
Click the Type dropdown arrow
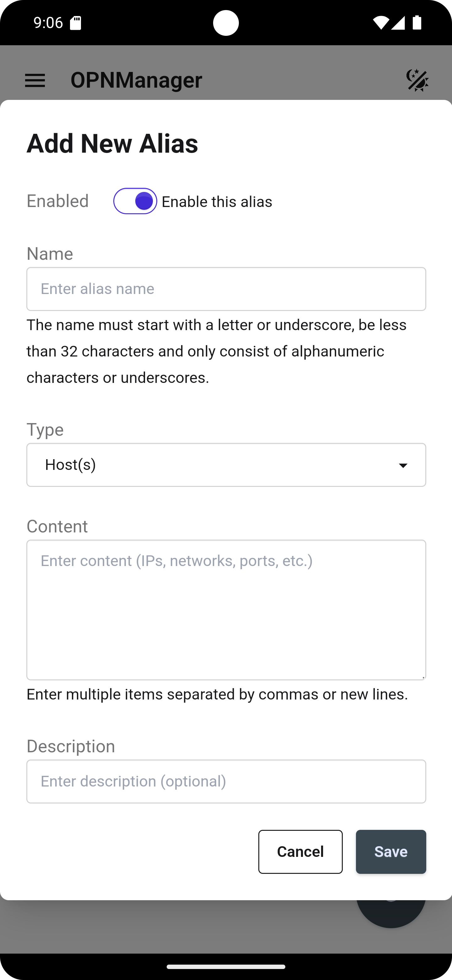point(403,465)
